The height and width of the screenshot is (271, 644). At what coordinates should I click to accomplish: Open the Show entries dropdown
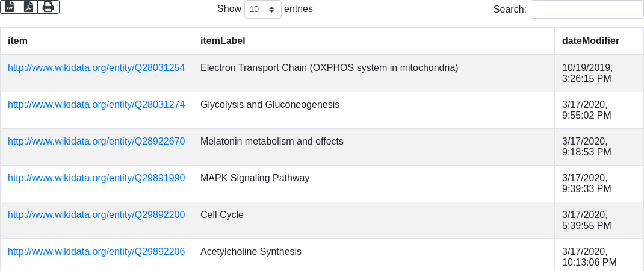tap(263, 9)
